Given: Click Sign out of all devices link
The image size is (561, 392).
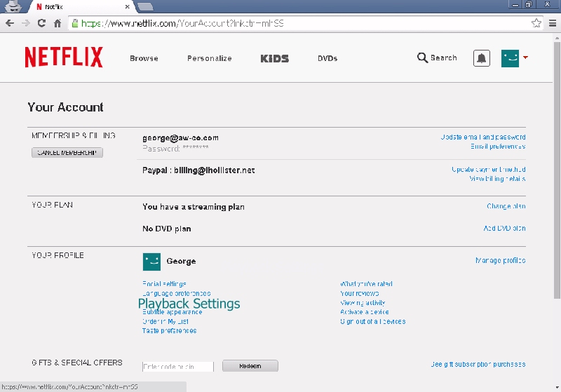Looking at the screenshot, I should (373, 322).
